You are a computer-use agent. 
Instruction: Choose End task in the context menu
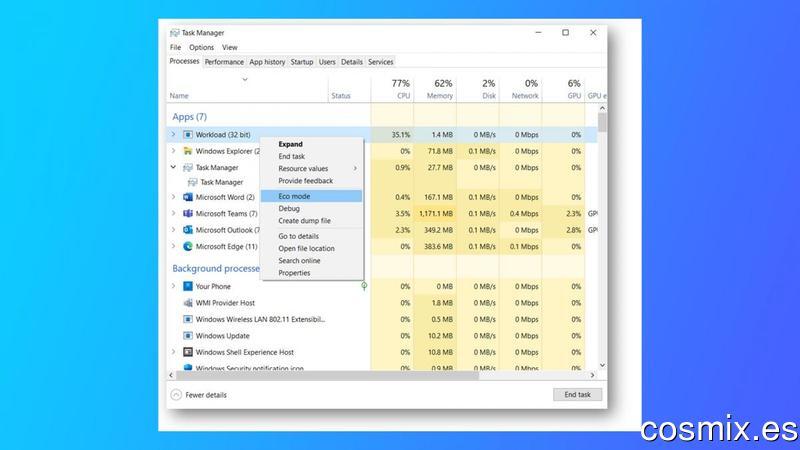point(312,157)
